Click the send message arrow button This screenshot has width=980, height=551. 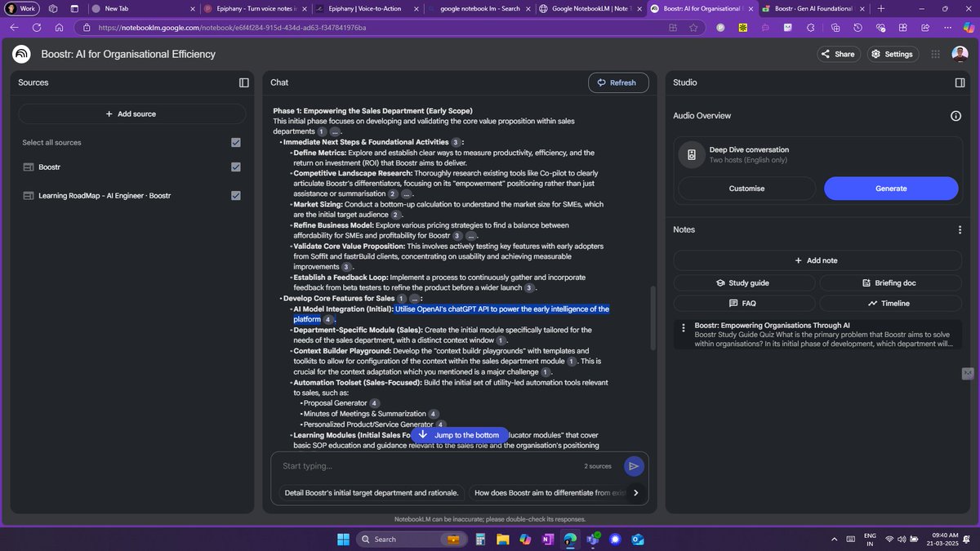(633, 466)
